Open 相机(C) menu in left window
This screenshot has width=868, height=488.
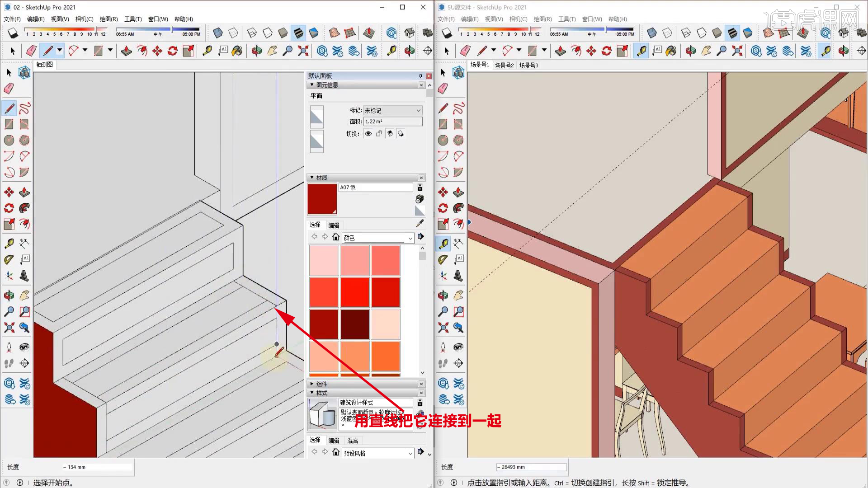[84, 19]
